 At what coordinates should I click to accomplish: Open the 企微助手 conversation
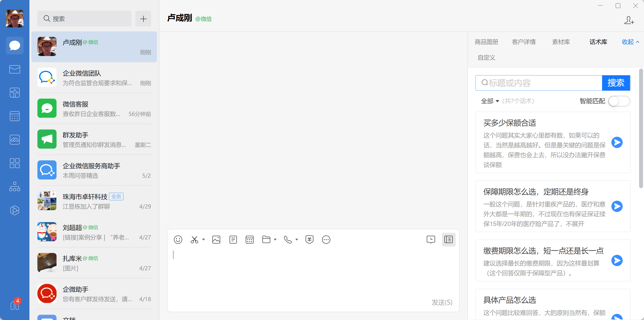tap(94, 294)
